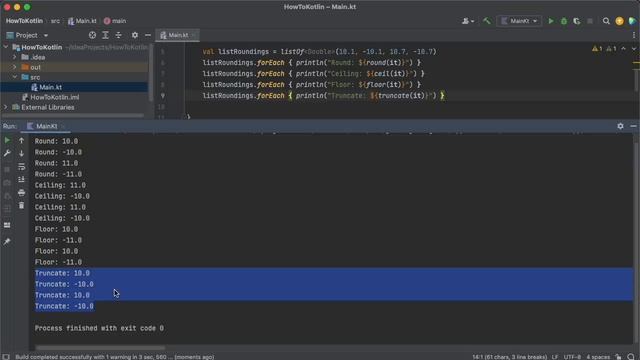Click main function breadcrumb
This screenshot has height=360, width=640.
pos(115,21)
